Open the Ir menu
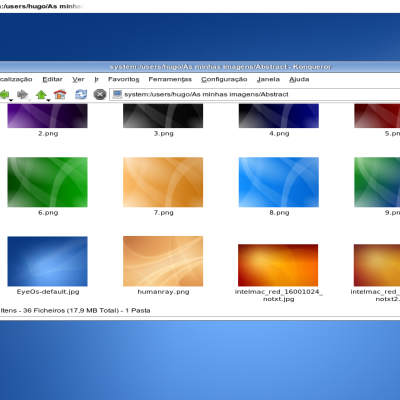400x400 pixels. click(x=96, y=79)
